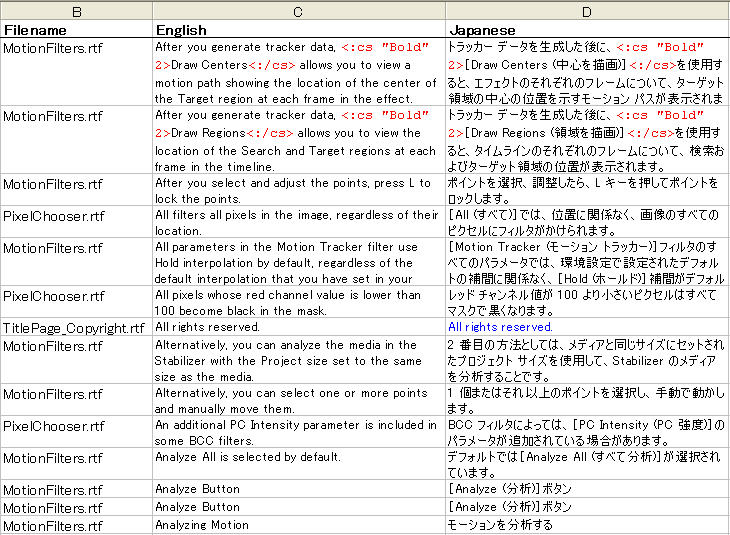This screenshot has height=535, width=730.
Task: Select column B header
Action: [x=76, y=10]
